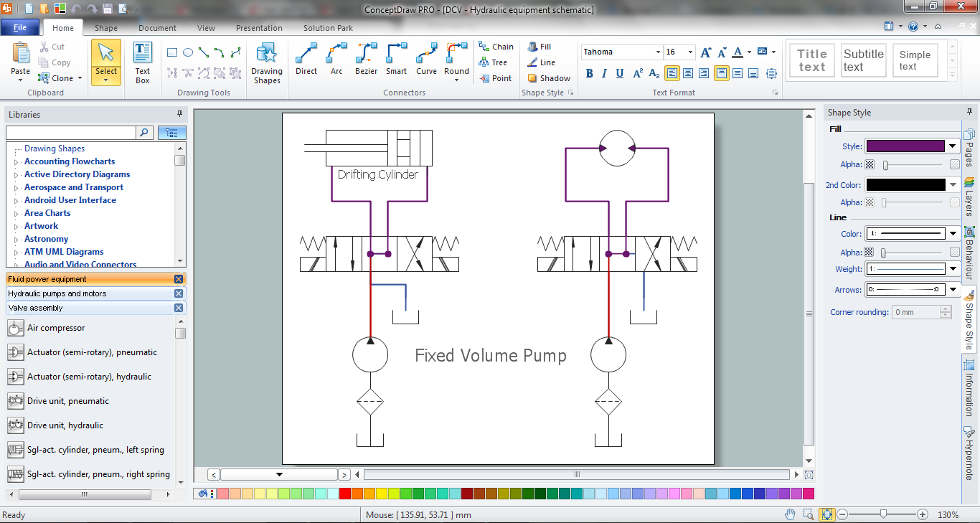Click the Shadow shape style button
The height and width of the screenshot is (523, 980).
click(x=549, y=78)
